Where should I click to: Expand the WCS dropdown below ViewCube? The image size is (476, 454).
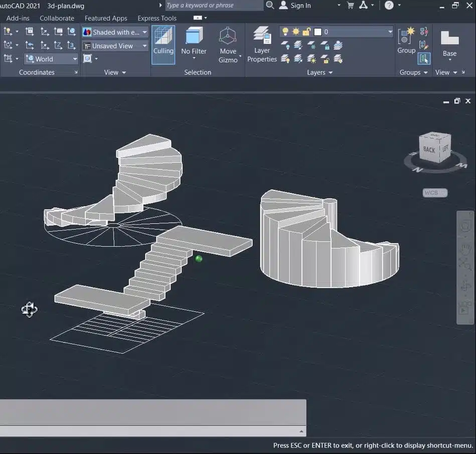(x=435, y=193)
